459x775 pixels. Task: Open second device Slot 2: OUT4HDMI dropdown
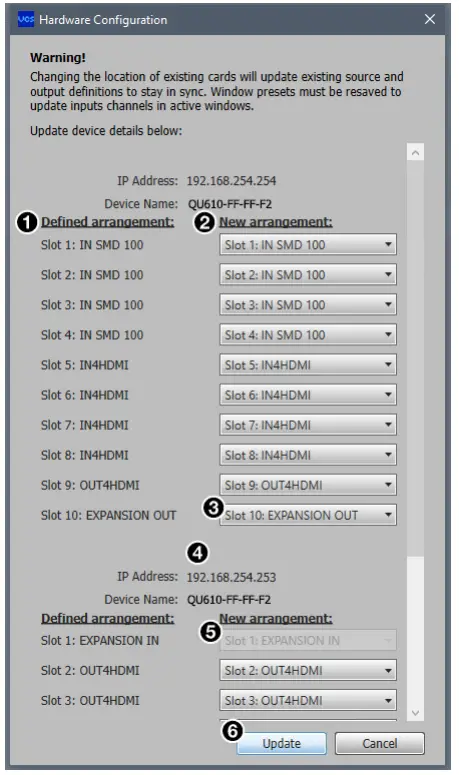pyautogui.click(x=308, y=670)
